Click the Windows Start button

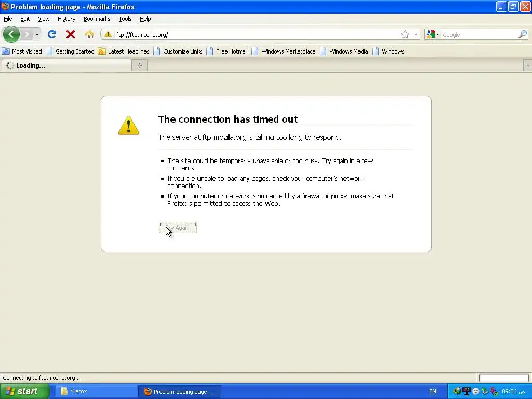24,391
